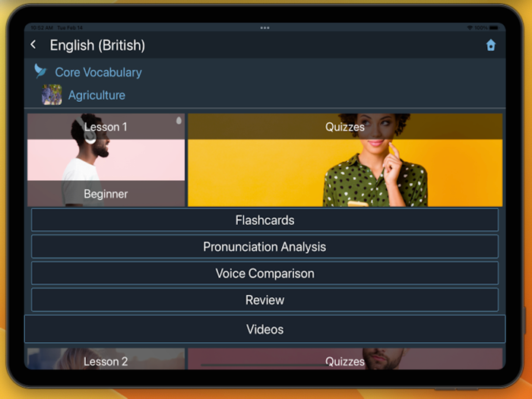Click the blue bird logo icon
The width and height of the screenshot is (532, 399).
40,71
